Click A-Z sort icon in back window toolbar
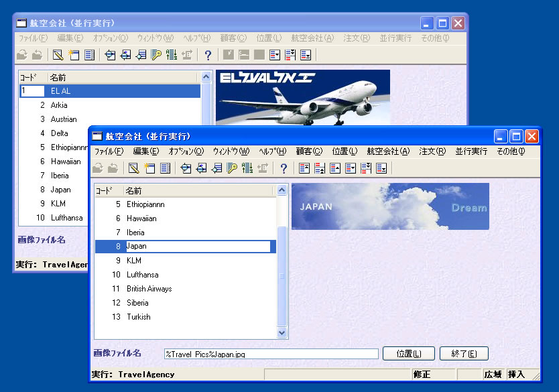The width and height of the screenshot is (559, 392). [172, 55]
